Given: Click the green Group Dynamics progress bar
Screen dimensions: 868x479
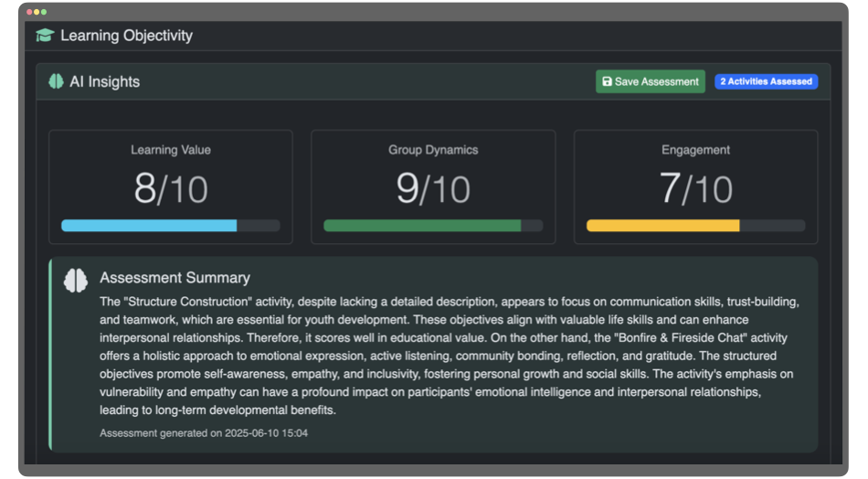Looking at the screenshot, I should (433, 226).
